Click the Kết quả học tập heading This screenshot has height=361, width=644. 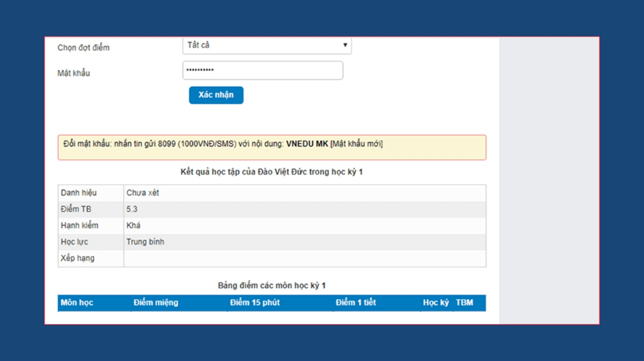tap(271, 172)
